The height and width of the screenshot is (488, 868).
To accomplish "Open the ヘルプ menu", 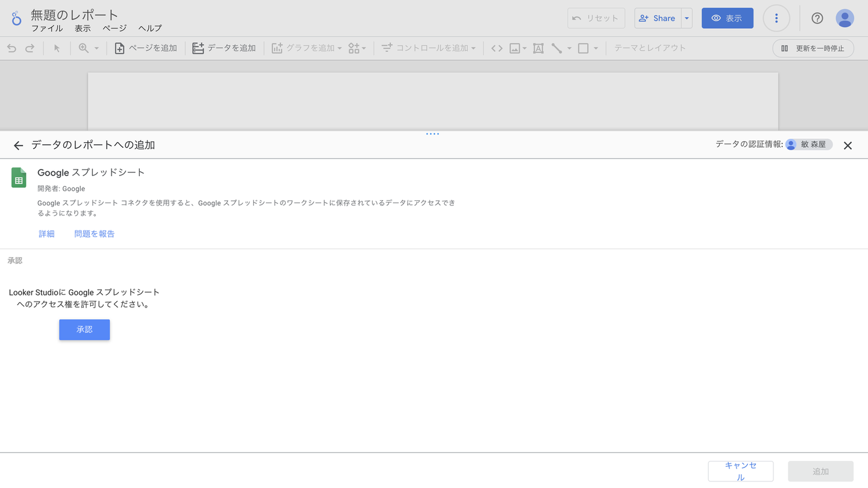I will pyautogui.click(x=150, y=28).
